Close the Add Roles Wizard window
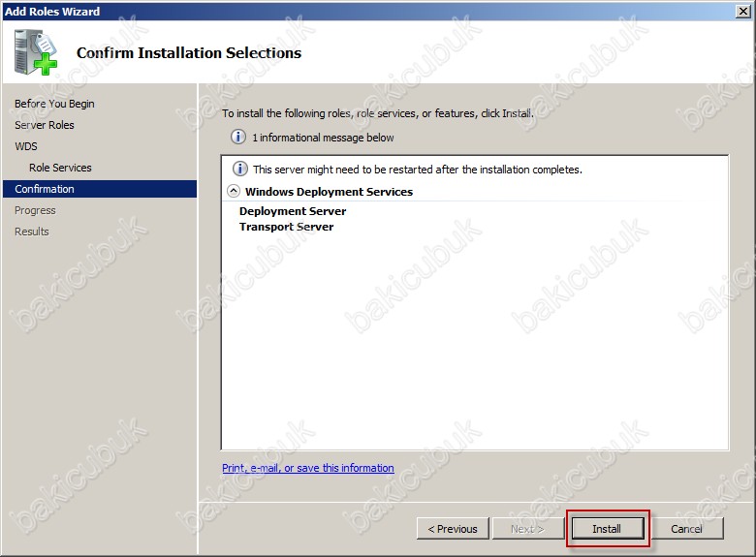Image resolution: width=756 pixels, height=557 pixels. pyautogui.click(x=743, y=11)
